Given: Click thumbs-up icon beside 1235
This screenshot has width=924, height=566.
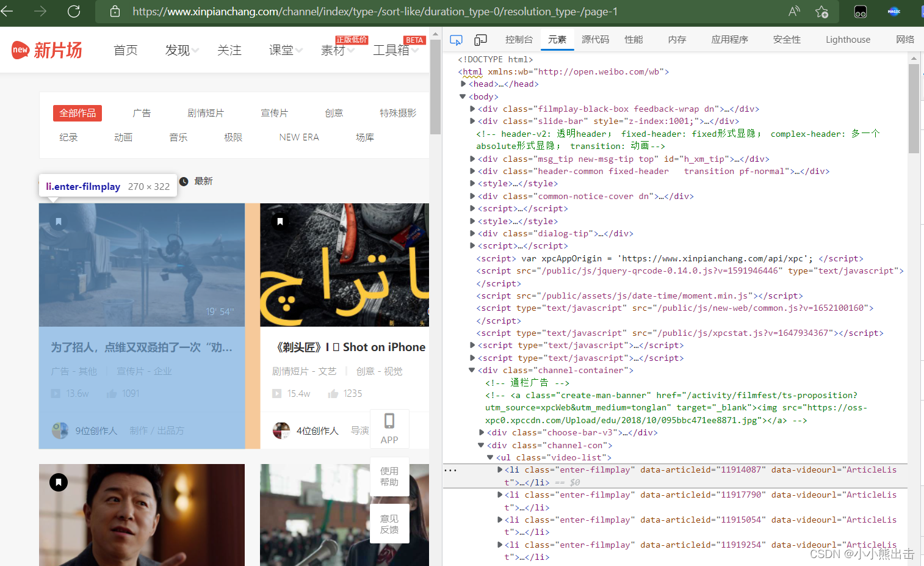Looking at the screenshot, I should click(333, 394).
